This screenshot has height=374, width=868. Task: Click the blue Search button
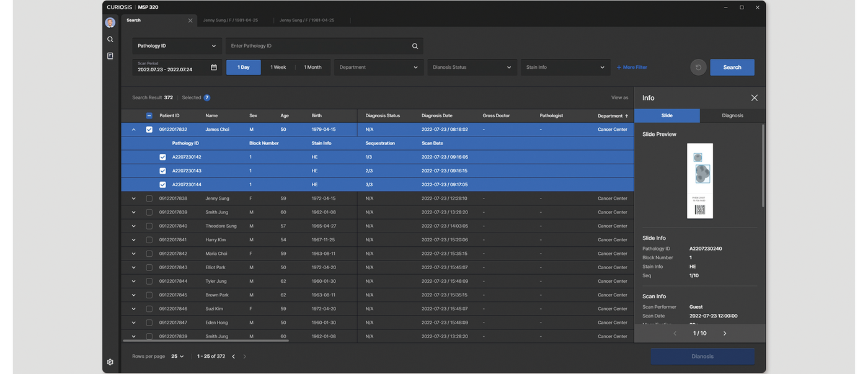tap(732, 67)
